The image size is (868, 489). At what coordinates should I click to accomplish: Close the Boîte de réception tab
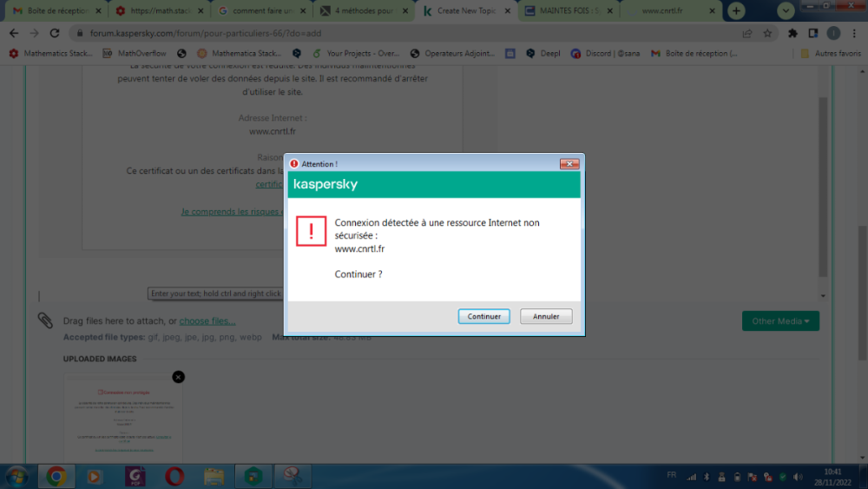99,10
